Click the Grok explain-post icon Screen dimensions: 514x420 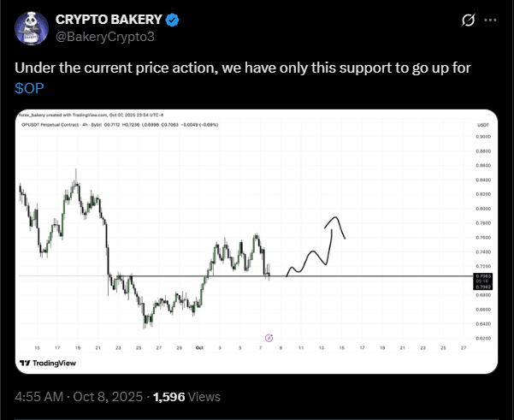tap(468, 19)
